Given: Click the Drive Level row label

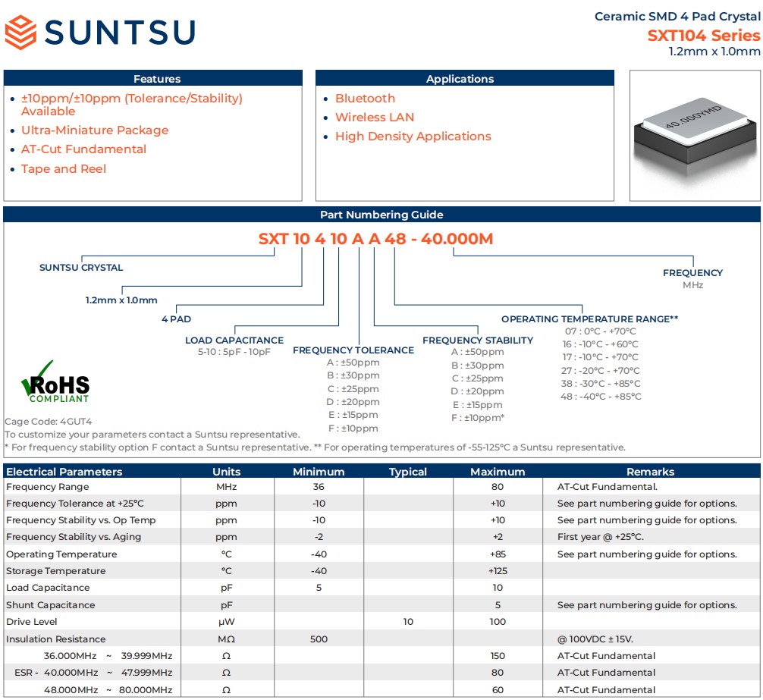Looking at the screenshot, I should [32, 622].
